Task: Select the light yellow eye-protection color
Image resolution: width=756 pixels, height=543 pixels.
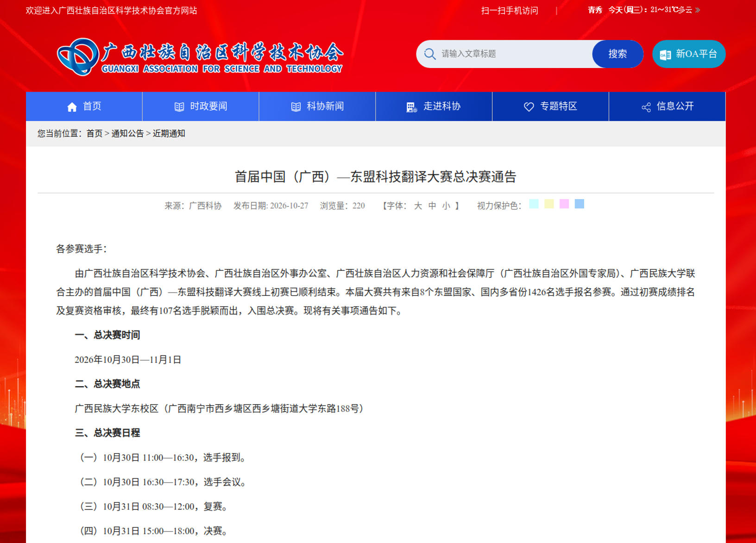Action: point(549,204)
